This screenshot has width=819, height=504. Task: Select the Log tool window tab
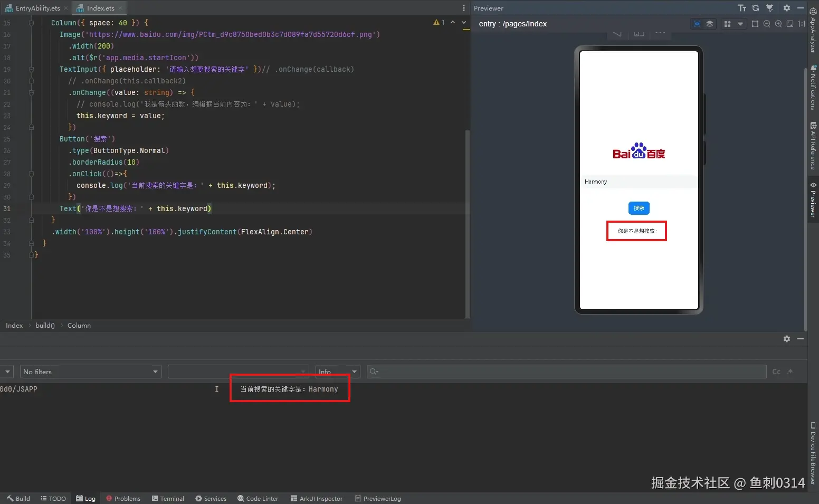click(85, 499)
